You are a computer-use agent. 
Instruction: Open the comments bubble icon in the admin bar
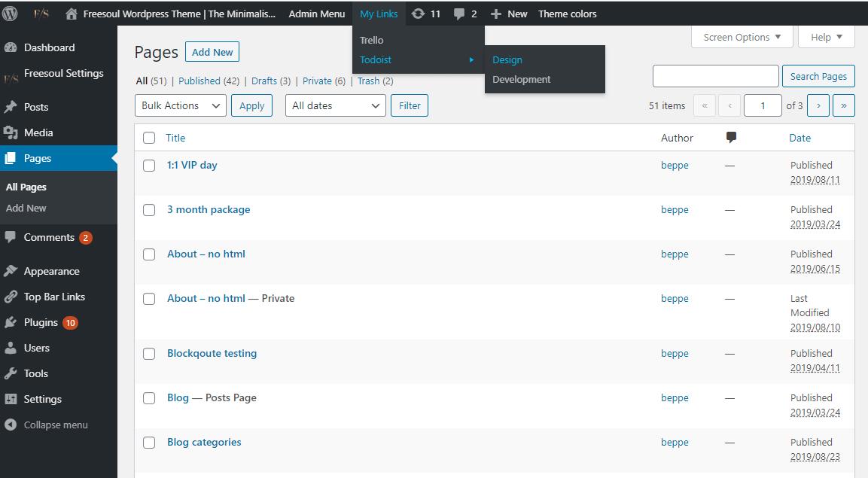(459, 14)
